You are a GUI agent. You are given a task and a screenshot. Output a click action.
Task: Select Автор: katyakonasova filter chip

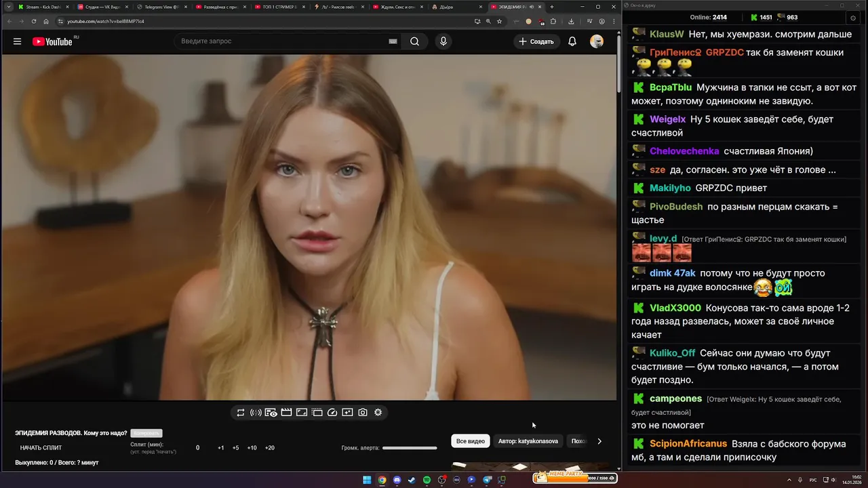click(528, 441)
